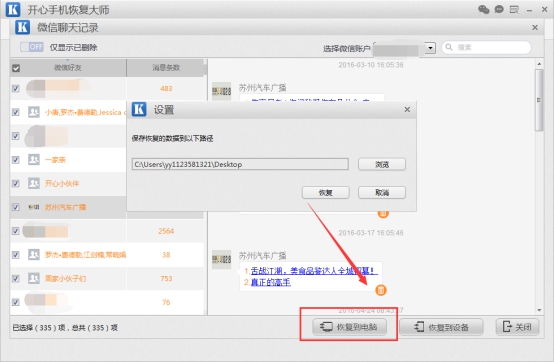Click the timestamp 2016-03-17 16:05:46
This screenshot has width=554, height=362.
pos(371,233)
